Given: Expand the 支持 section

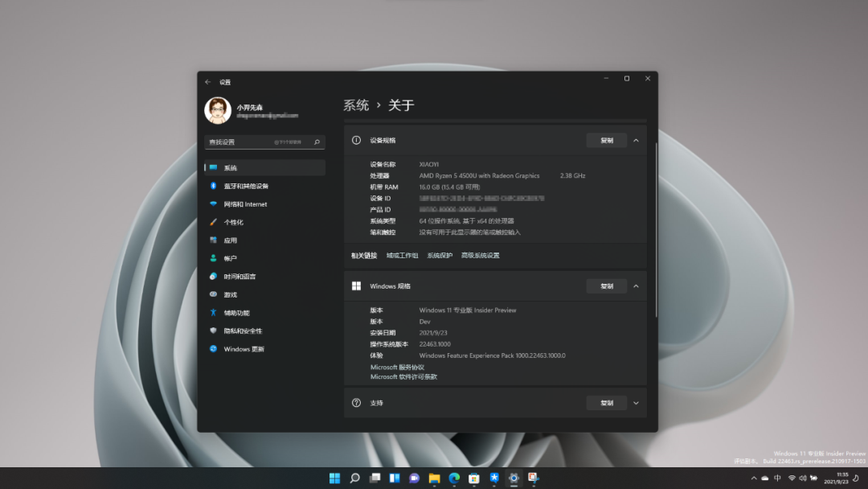Looking at the screenshot, I should 636,403.
